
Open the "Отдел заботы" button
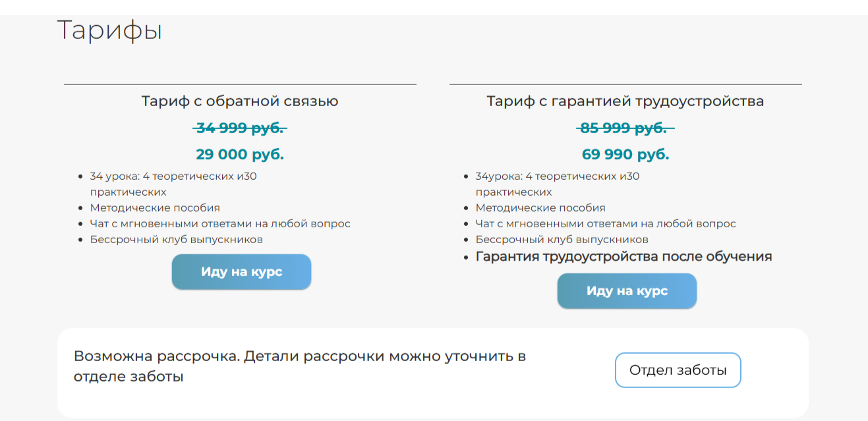tap(678, 370)
